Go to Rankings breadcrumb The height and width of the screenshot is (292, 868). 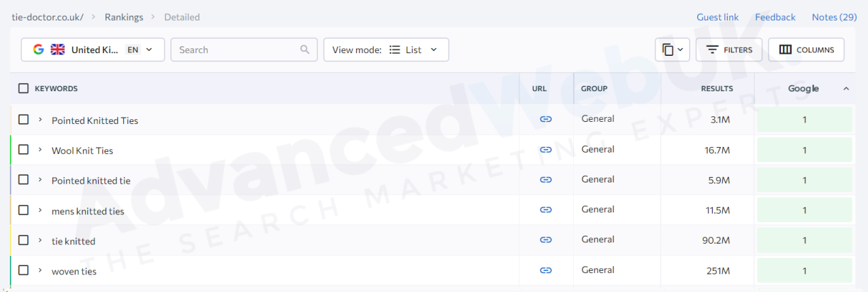[x=125, y=17]
